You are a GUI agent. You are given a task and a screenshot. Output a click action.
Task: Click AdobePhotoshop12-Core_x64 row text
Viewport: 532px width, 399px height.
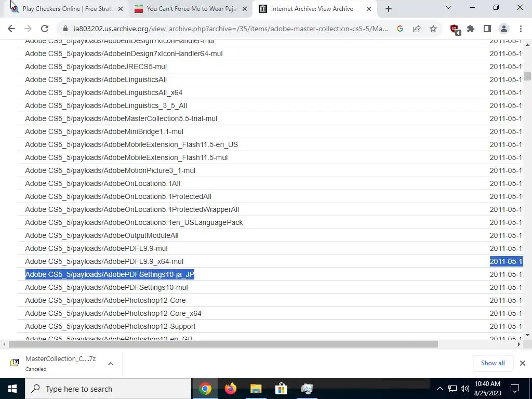click(113, 313)
